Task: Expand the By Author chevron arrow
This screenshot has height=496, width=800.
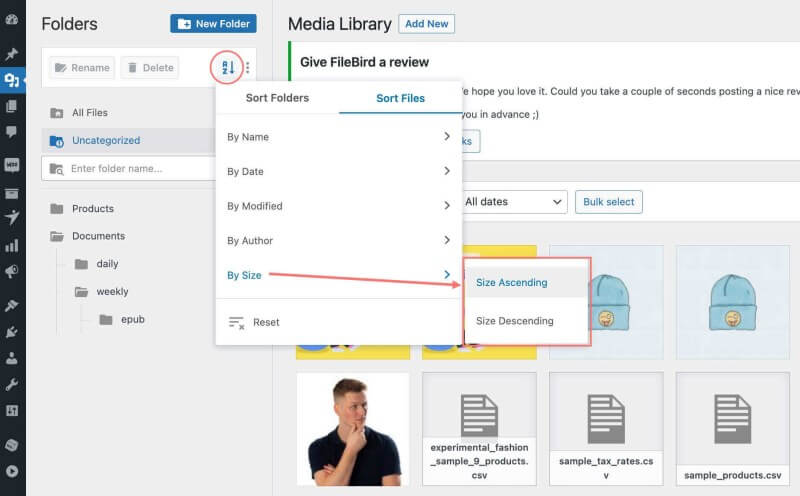Action: [447, 240]
